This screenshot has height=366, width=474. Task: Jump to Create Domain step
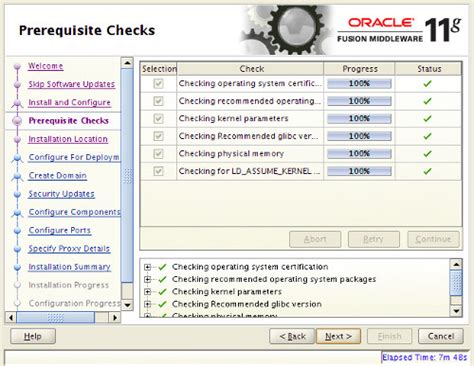tap(58, 175)
